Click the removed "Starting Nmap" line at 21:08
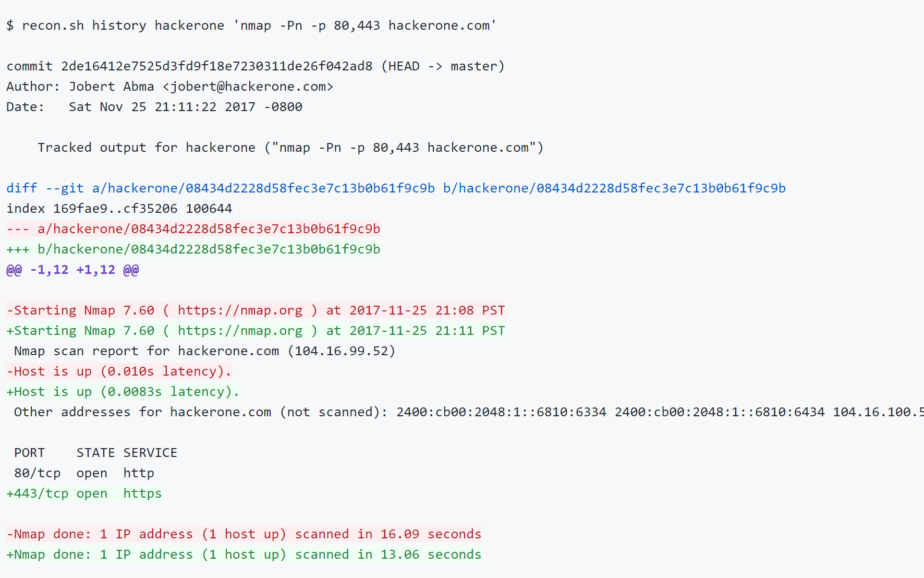Image resolution: width=924 pixels, height=578 pixels. 256,310
